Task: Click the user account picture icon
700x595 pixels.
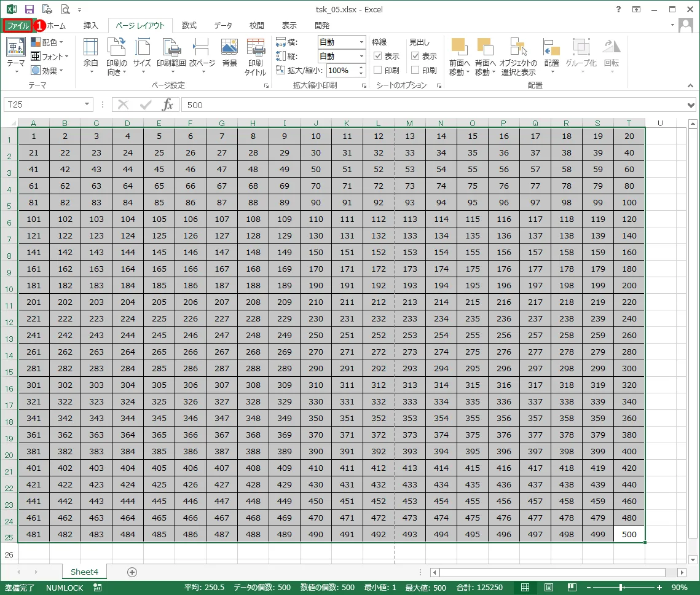Action: click(x=685, y=25)
